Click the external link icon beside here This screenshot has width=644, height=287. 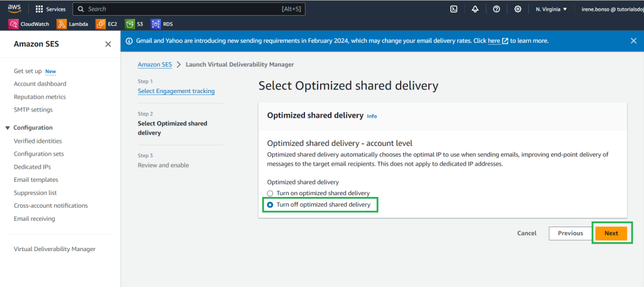(505, 41)
